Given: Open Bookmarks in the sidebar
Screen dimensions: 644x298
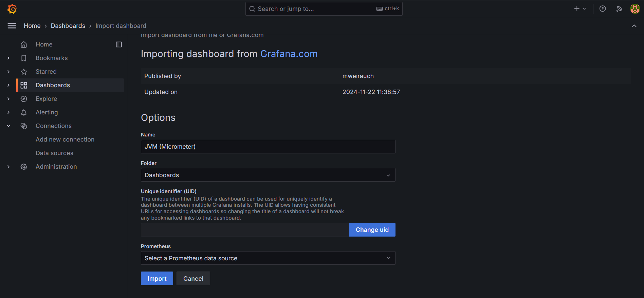Looking at the screenshot, I should (52, 58).
